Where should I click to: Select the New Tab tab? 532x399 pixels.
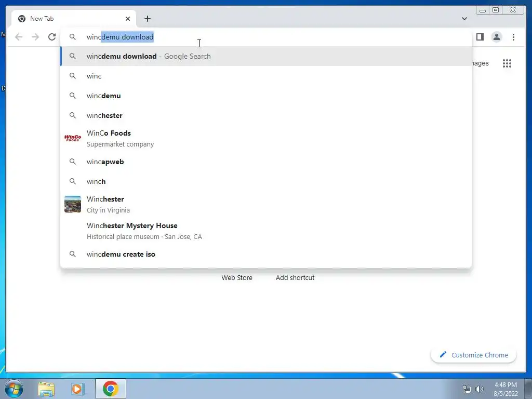74,19
